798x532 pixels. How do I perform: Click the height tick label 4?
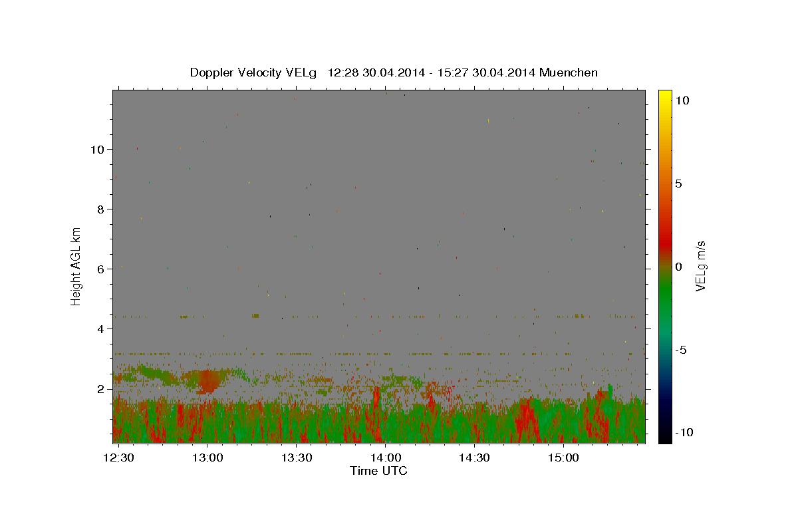(x=102, y=329)
